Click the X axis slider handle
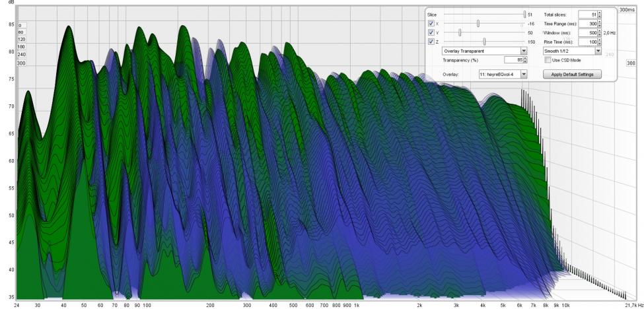 click(x=478, y=23)
